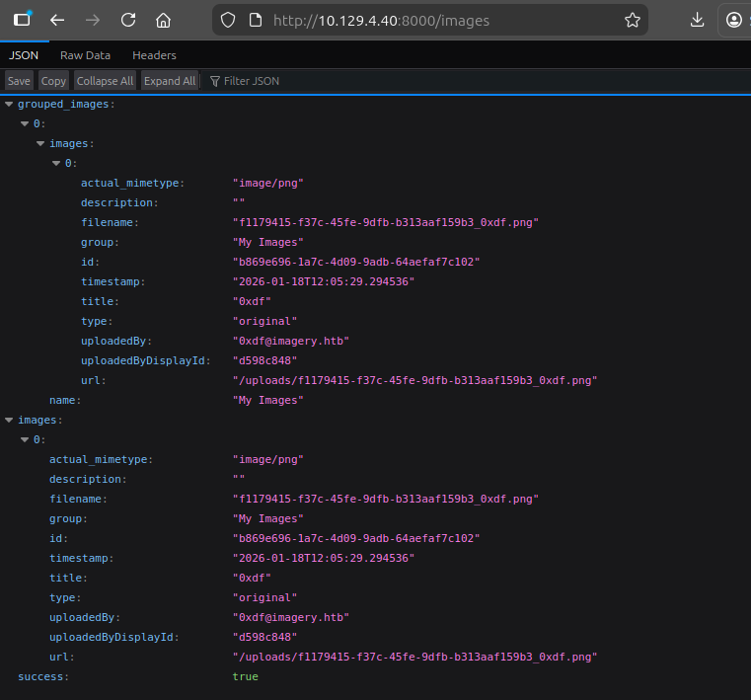Viewport: 751px width, 700px height.
Task: Collapse the nested images node under grouped_images
Action: (x=40, y=143)
